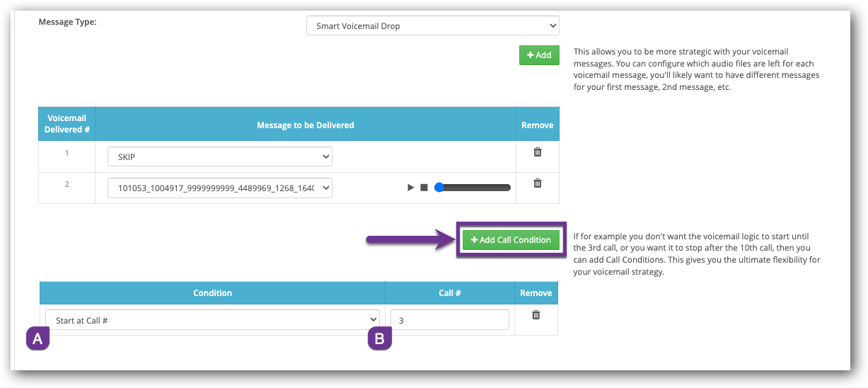Click the Call # input field containing 3
The image size is (868, 388).
(449, 320)
